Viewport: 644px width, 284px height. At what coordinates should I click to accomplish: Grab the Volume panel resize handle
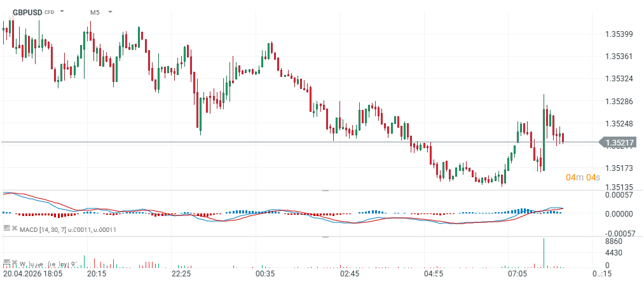(325, 237)
